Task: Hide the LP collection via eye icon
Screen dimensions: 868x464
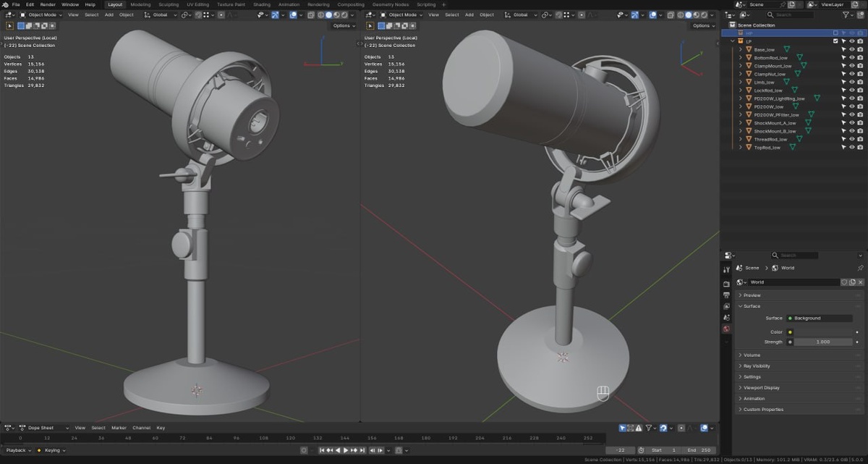Action: (x=852, y=41)
